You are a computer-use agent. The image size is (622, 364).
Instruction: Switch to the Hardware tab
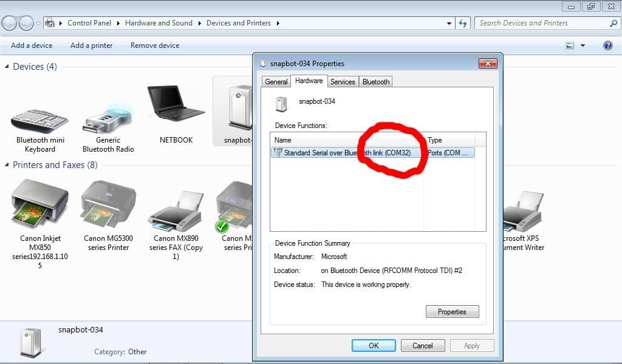309,81
